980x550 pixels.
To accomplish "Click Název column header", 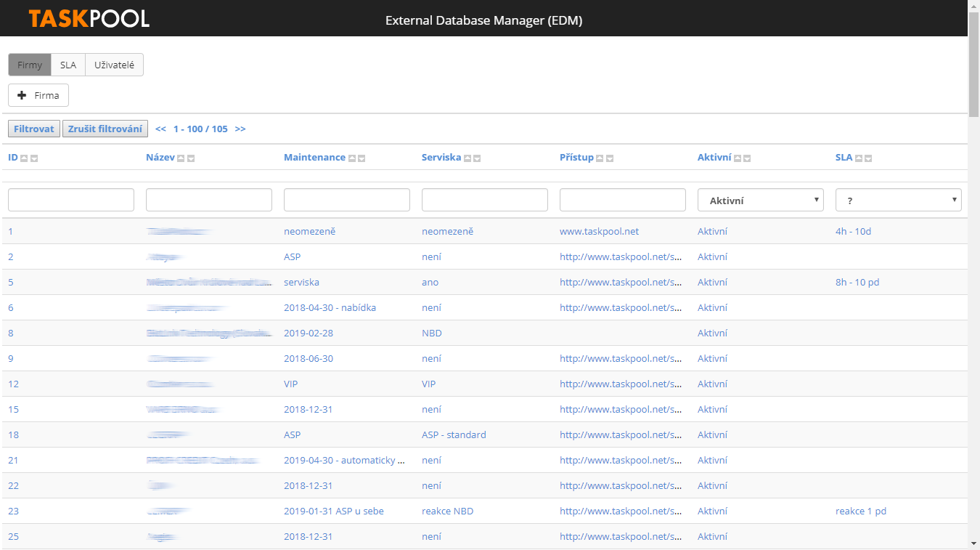I will click(x=160, y=158).
